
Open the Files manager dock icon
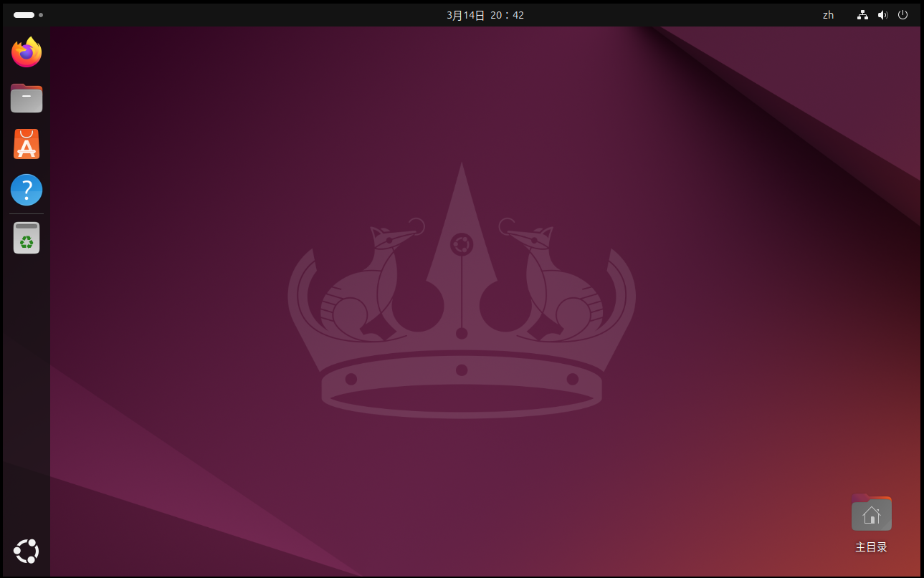tap(27, 98)
